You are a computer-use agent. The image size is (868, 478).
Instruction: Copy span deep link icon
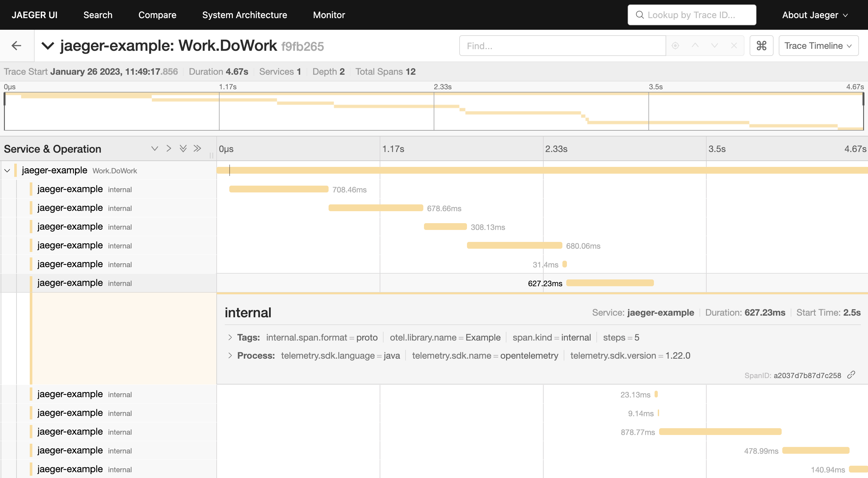(x=851, y=375)
